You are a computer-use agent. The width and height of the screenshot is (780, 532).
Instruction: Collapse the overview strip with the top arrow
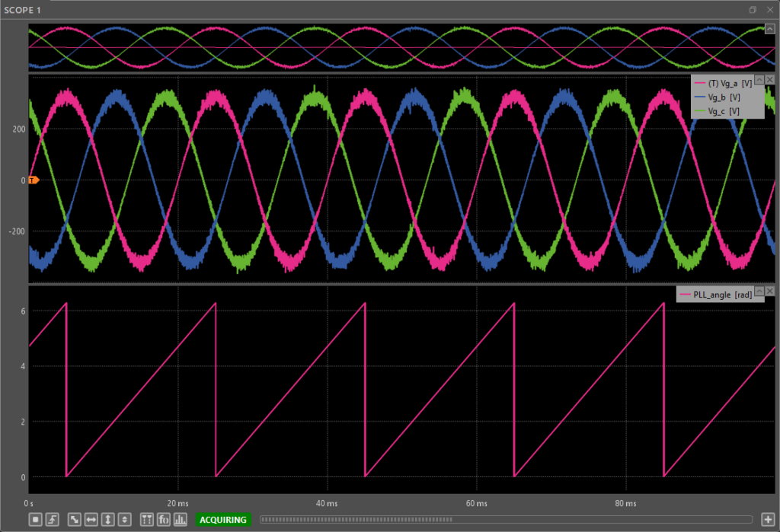(769, 29)
